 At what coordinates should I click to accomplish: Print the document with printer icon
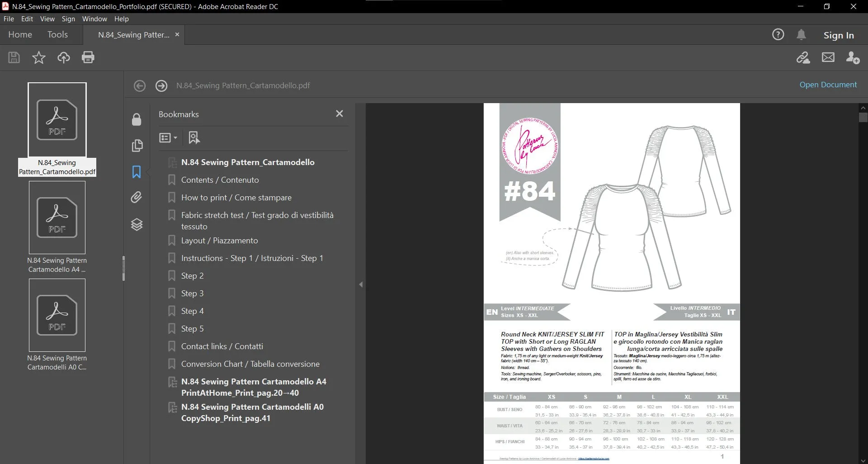click(88, 57)
